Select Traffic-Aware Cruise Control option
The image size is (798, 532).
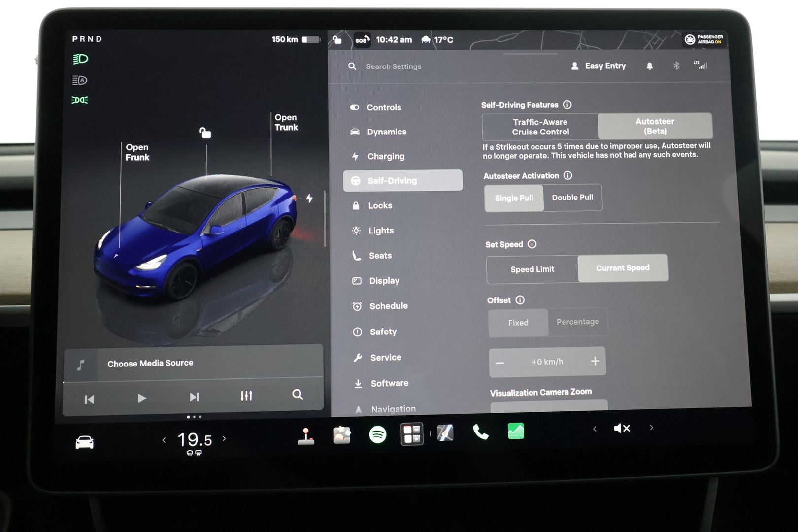click(540, 127)
